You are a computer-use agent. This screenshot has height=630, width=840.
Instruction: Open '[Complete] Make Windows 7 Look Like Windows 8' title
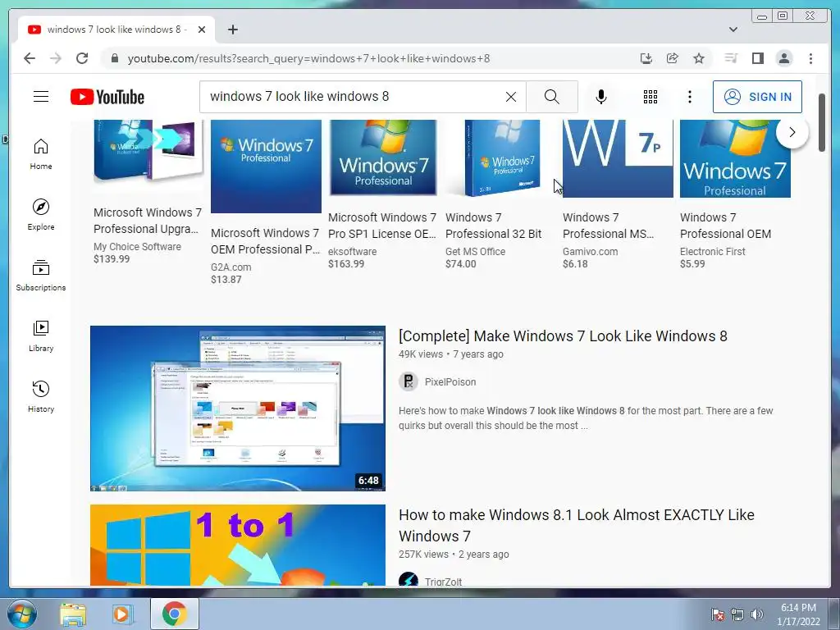click(x=563, y=336)
